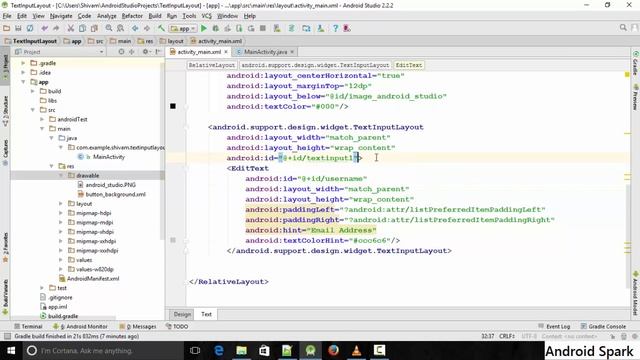This screenshot has height=360, width=640.
Task: Click the Redo toolbar icon
Action: pyautogui.click(x=56, y=28)
